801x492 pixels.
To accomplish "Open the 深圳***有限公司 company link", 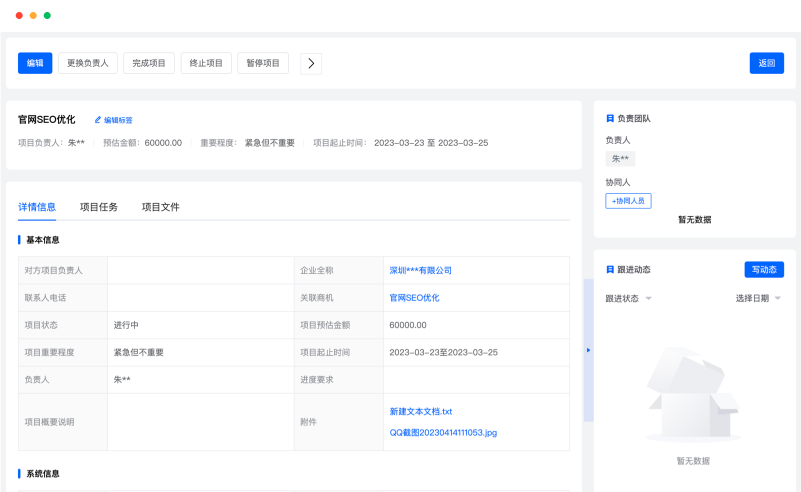I will (x=420, y=270).
